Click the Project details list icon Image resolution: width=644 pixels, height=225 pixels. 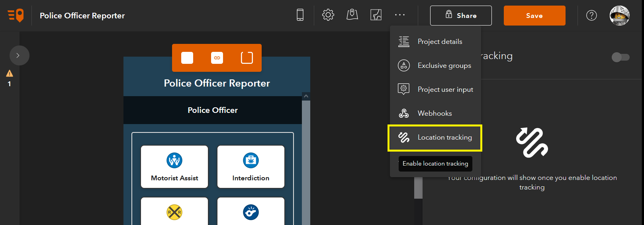pyautogui.click(x=404, y=41)
